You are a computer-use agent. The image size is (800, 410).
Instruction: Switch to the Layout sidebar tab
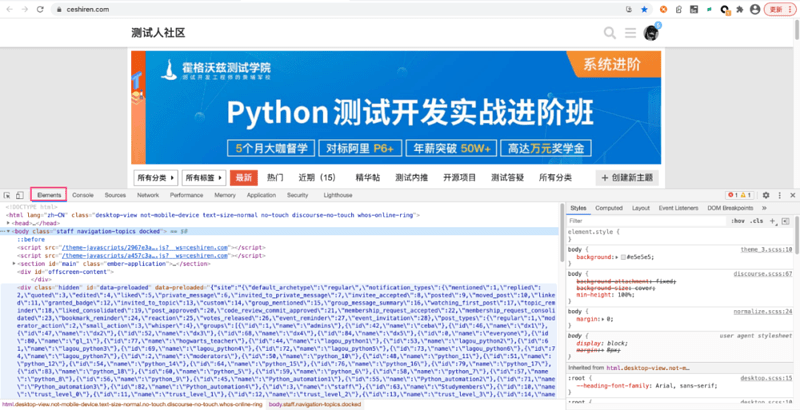(641, 208)
